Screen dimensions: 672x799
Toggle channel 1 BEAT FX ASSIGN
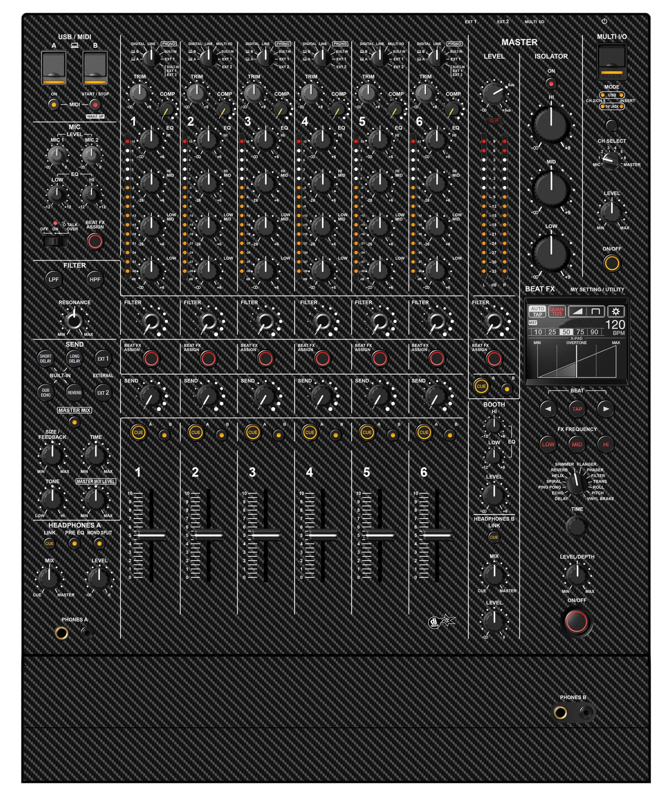151,359
